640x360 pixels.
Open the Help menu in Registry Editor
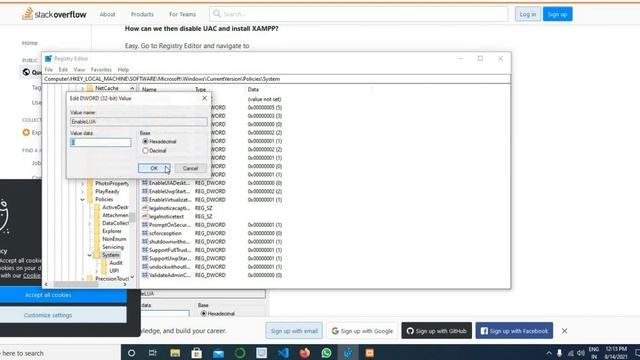[x=123, y=70]
